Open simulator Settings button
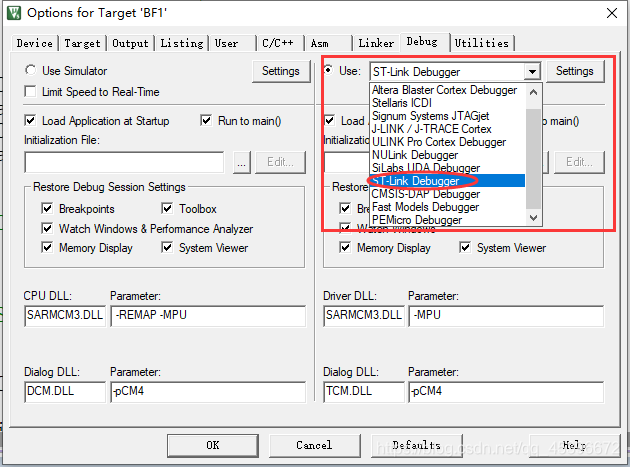Screen dimensions: 630x467 coord(281,71)
